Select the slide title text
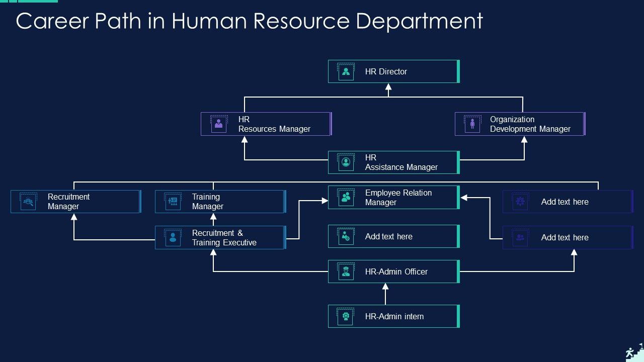 coord(250,21)
